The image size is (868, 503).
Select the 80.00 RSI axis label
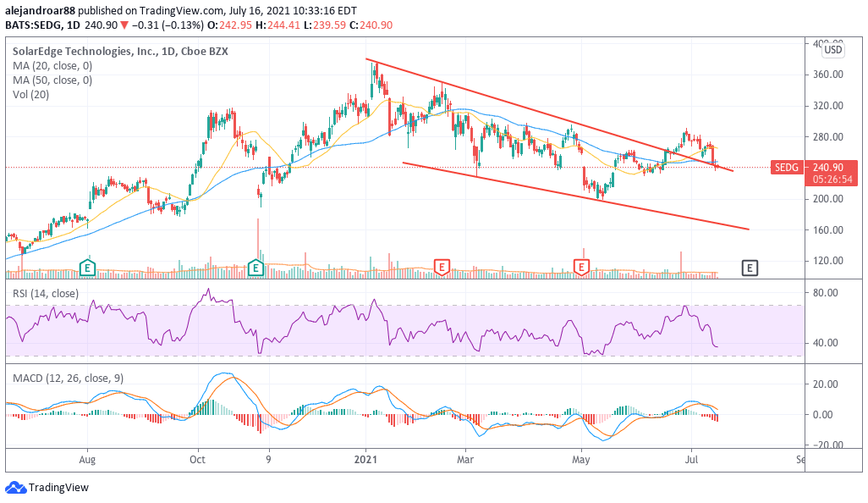pos(826,293)
